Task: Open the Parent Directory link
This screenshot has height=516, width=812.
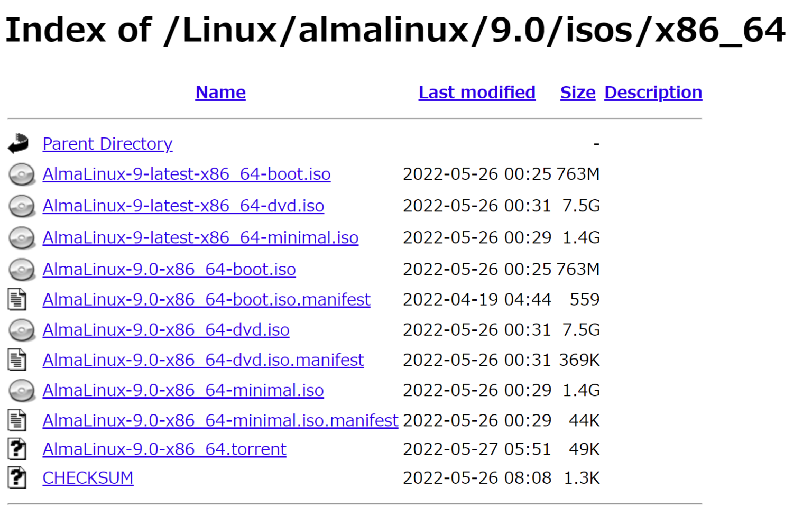Action: [x=107, y=143]
